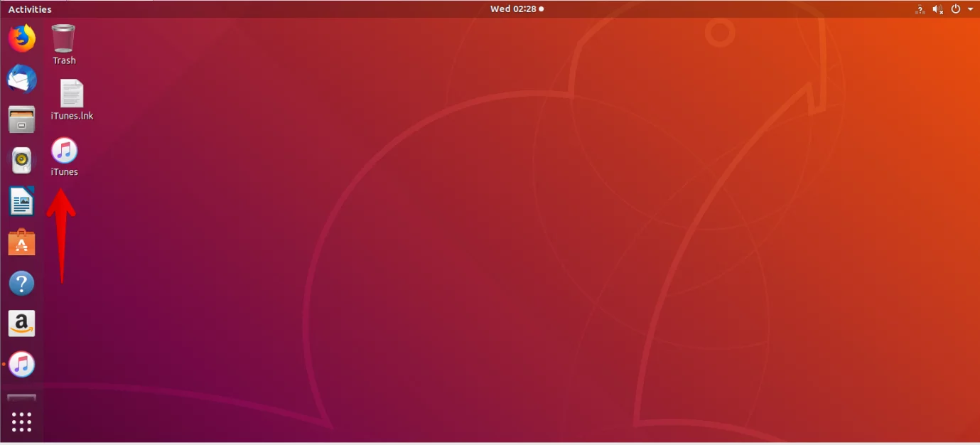Click the muted volume icon in top bar

click(938, 9)
